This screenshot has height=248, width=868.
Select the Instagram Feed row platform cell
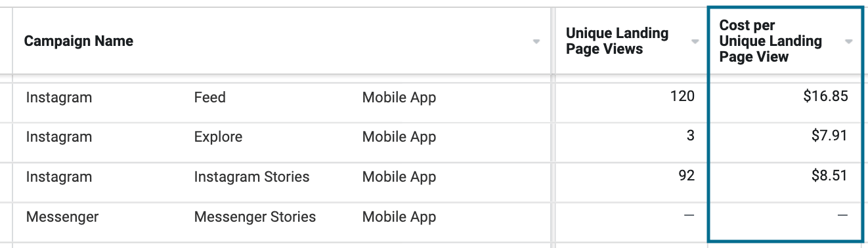coord(59,98)
